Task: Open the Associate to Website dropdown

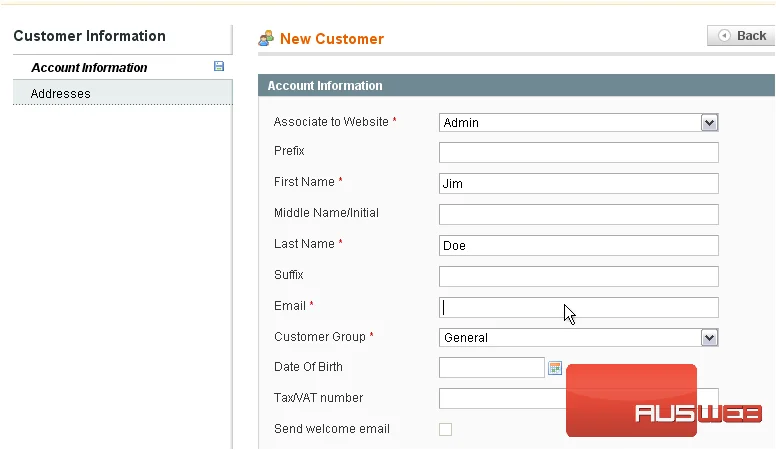Action: [x=579, y=123]
